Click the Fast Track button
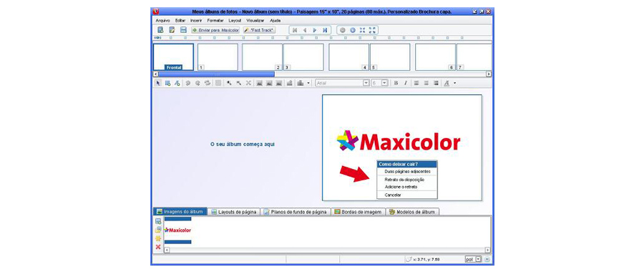The width and height of the screenshot is (644, 272). point(260,30)
